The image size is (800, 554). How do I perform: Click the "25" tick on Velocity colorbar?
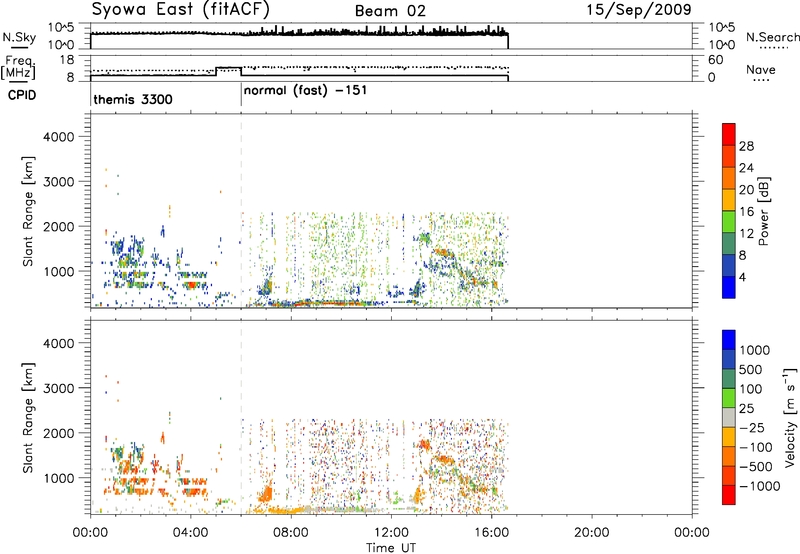[x=746, y=408]
